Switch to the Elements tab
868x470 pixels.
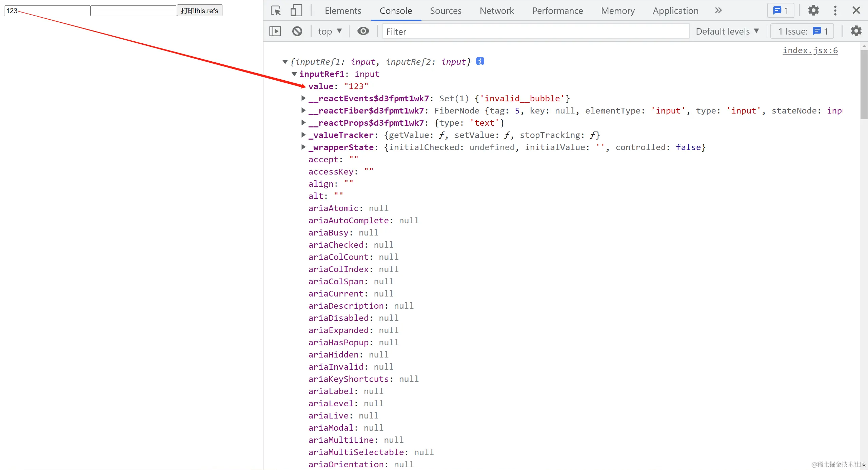343,11
